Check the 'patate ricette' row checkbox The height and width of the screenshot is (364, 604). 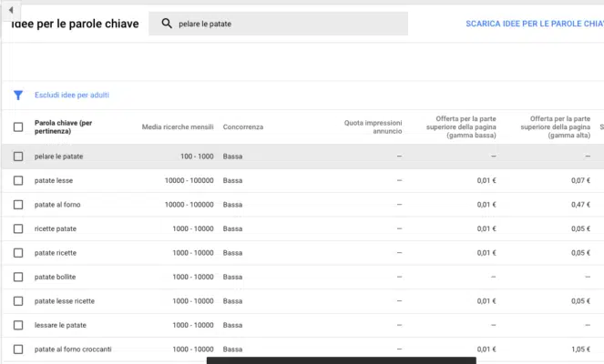[18, 253]
